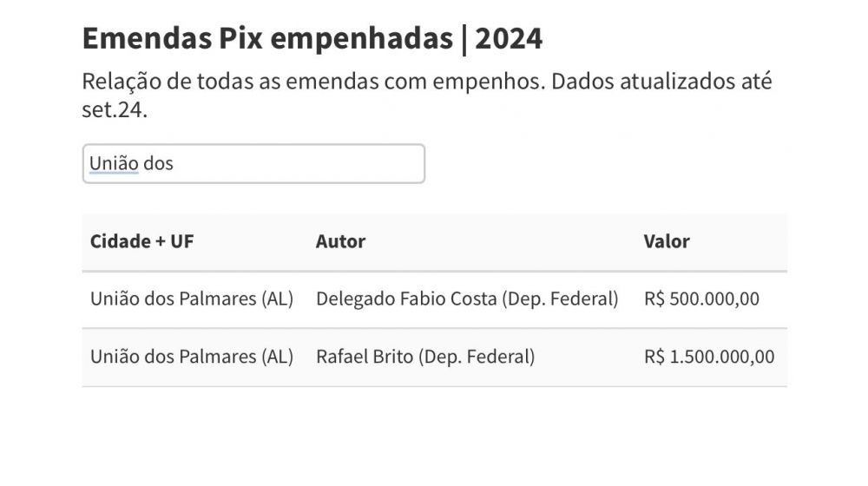
Task: Sort by the 'Valor' column header
Action: (667, 241)
